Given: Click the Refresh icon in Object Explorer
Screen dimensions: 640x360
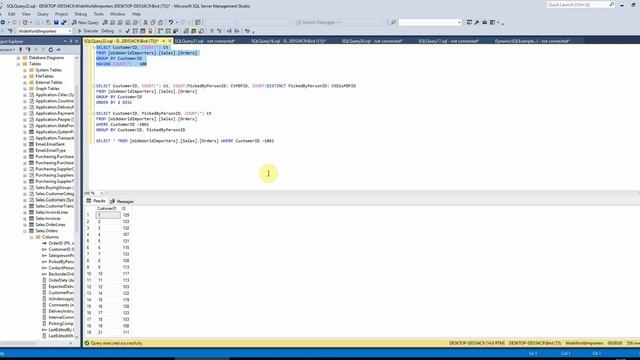Looking at the screenshot, I should pos(51,50).
